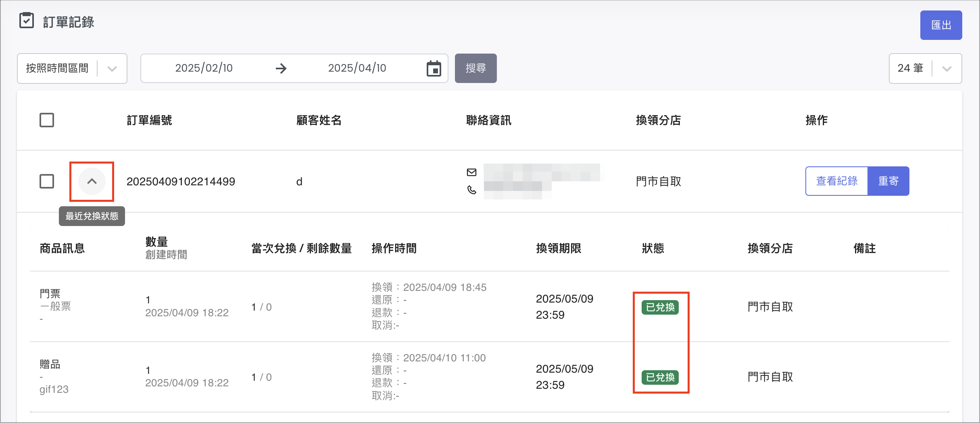The width and height of the screenshot is (980, 423).
Task: Click the 換領期限 column header
Action: click(559, 248)
